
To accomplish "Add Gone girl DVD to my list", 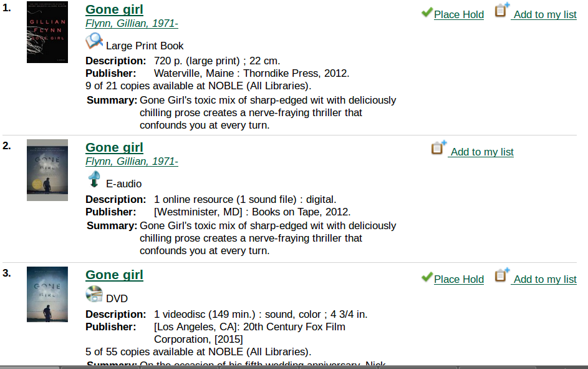I will coord(544,279).
